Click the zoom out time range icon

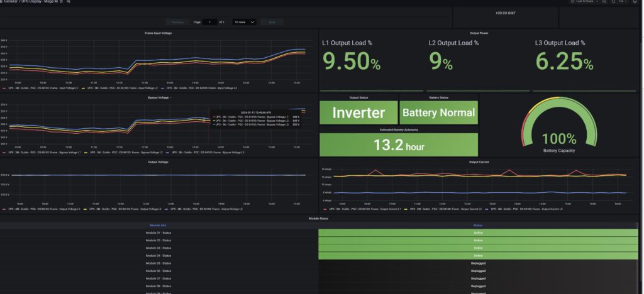(x=604, y=2)
